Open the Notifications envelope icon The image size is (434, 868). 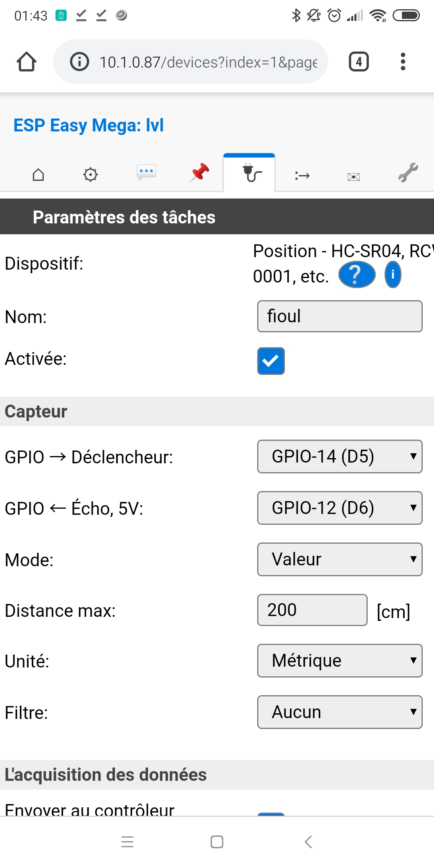[353, 176]
